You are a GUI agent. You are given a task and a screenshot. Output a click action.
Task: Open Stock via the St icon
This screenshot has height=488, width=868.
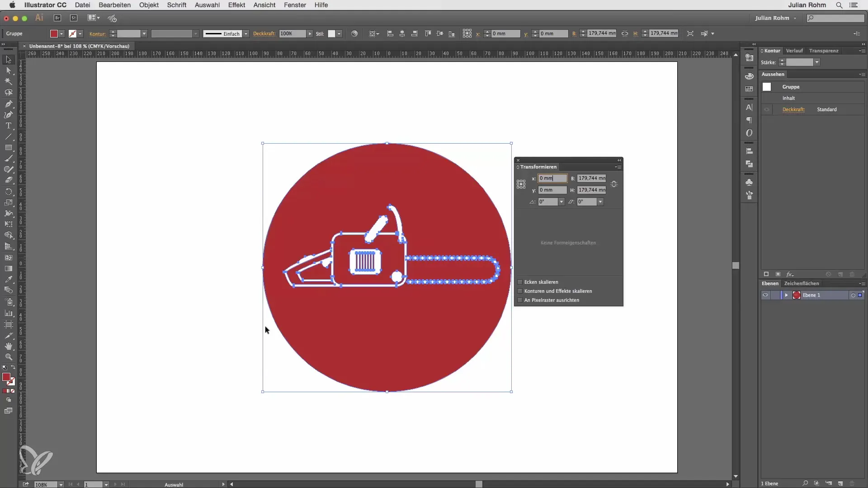coord(74,18)
